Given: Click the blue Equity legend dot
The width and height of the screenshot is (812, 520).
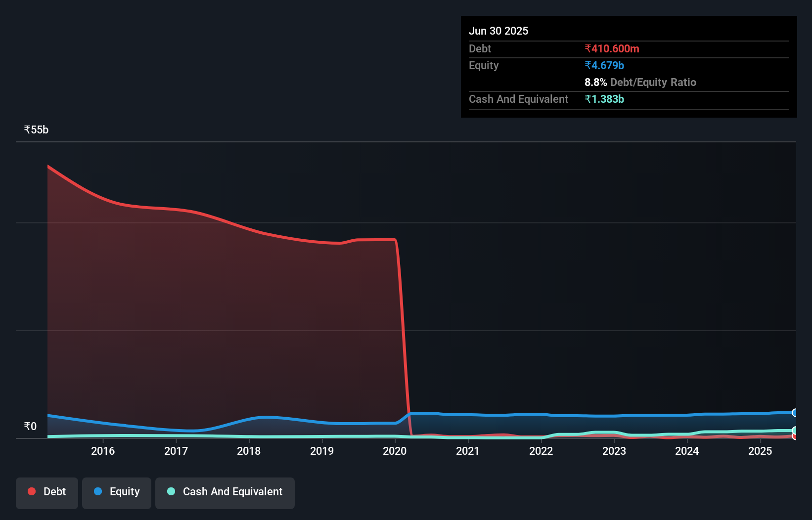Looking at the screenshot, I should [x=98, y=491].
